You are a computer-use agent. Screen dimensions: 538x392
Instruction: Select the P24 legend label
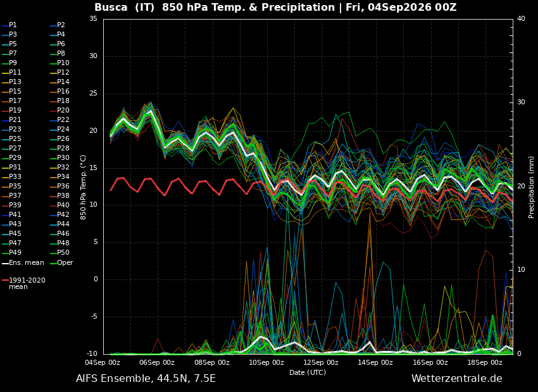tap(63, 129)
